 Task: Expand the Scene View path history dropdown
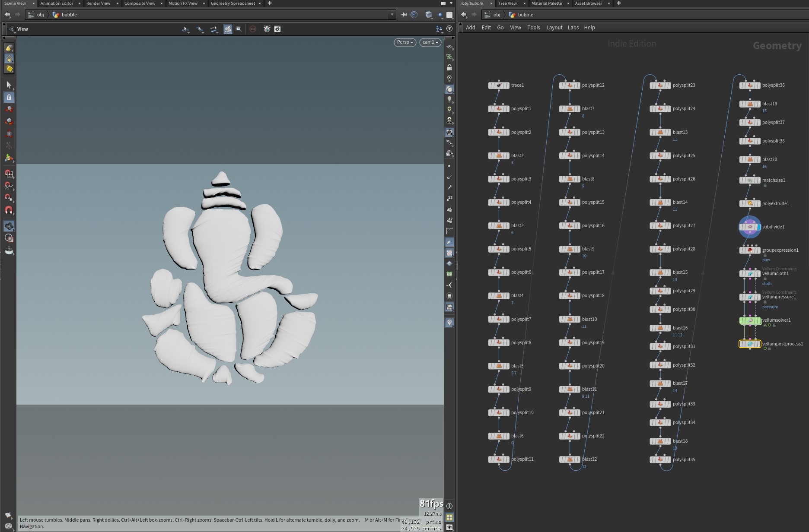tap(392, 15)
